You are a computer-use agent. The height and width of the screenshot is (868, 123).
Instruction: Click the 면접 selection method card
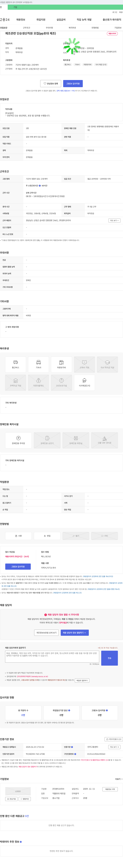(47, 536)
